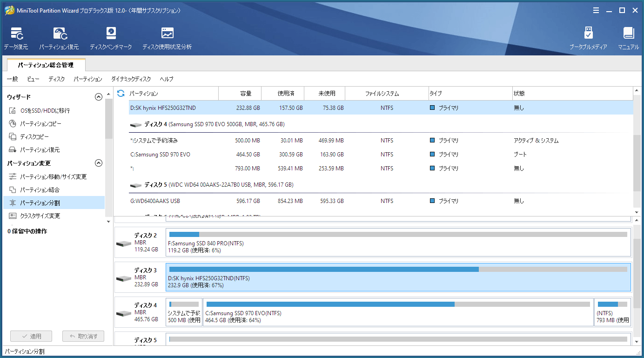This screenshot has width=644, height=358.
Task: Click the left sidebar scrollbar down arrow
Action: [108, 222]
